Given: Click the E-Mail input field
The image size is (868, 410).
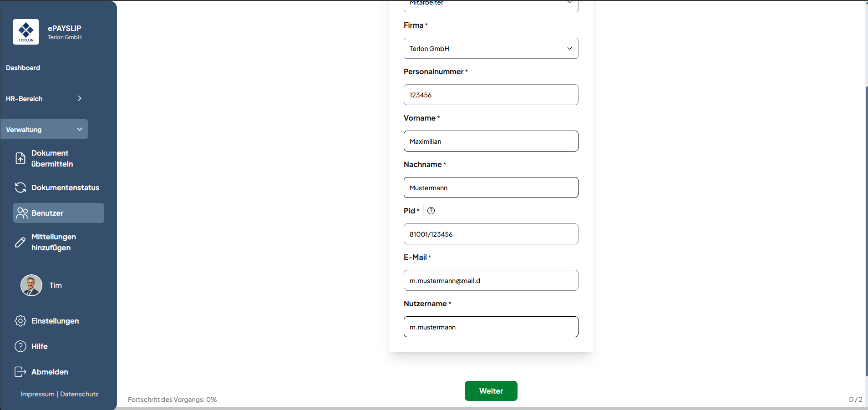Looking at the screenshot, I should point(491,280).
